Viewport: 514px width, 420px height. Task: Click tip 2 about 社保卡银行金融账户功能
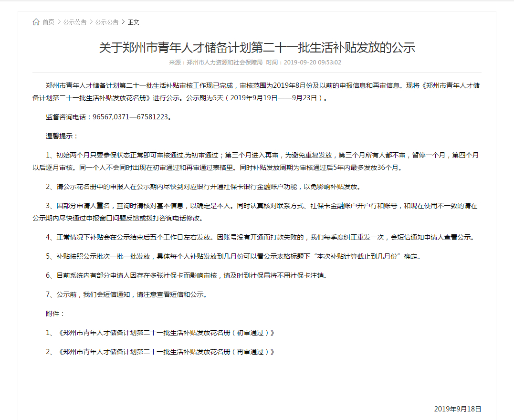204,187
